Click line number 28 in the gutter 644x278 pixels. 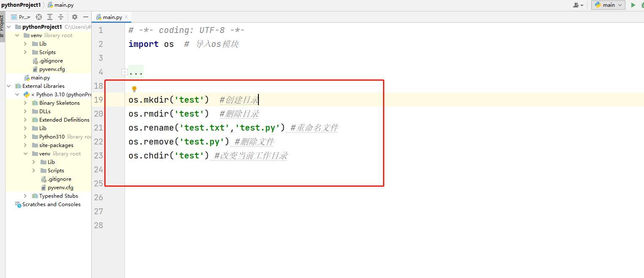click(98, 225)
